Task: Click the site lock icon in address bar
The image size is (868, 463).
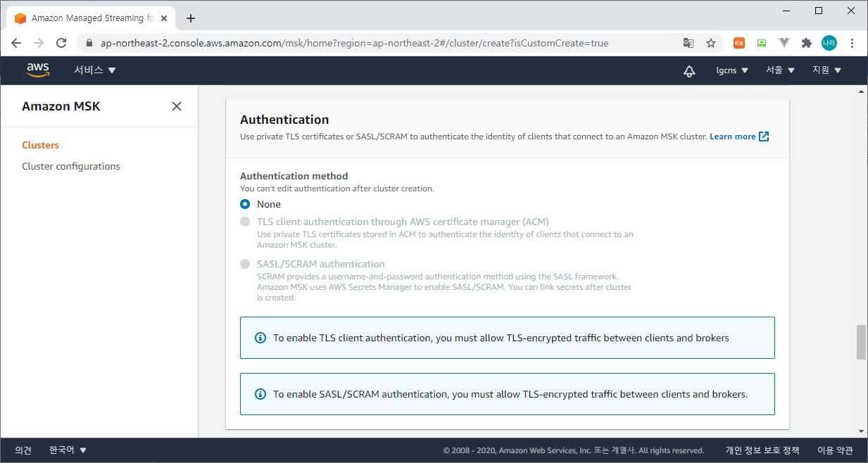Action: tap(89, 43)
